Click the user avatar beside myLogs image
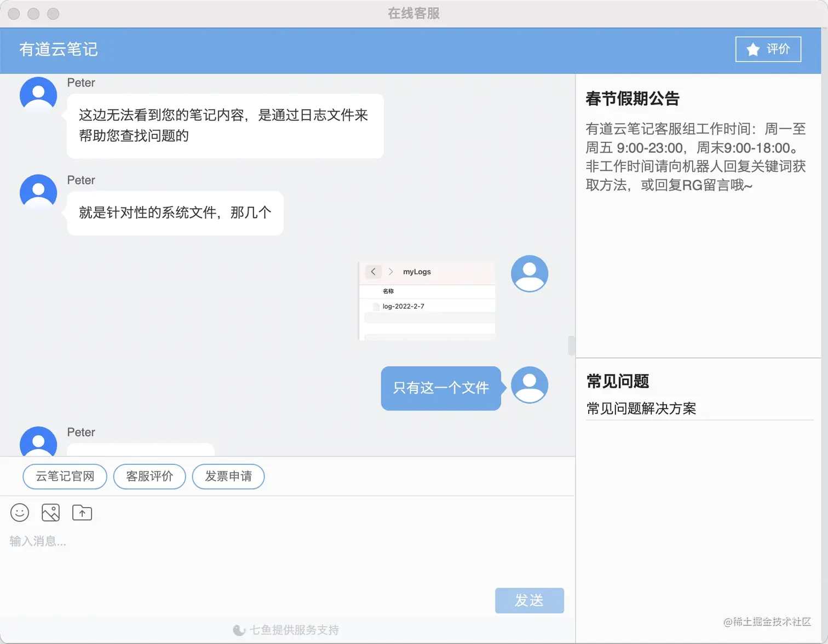The height and width of the screenshot is (644, 828). click(530, 274)
